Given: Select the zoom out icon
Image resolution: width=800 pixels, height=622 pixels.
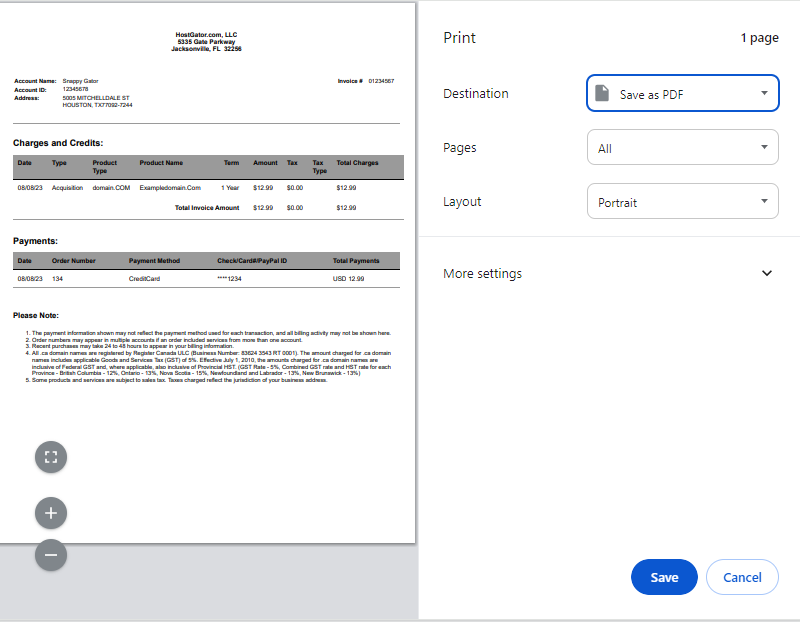Looking at the screenshot, I should coord(50,554).
